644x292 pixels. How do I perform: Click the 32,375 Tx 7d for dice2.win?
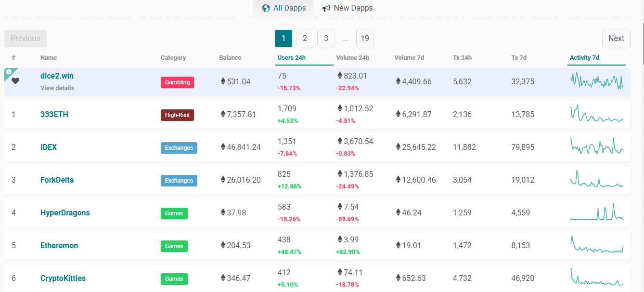pyautogui.click(x=523, y=82)
